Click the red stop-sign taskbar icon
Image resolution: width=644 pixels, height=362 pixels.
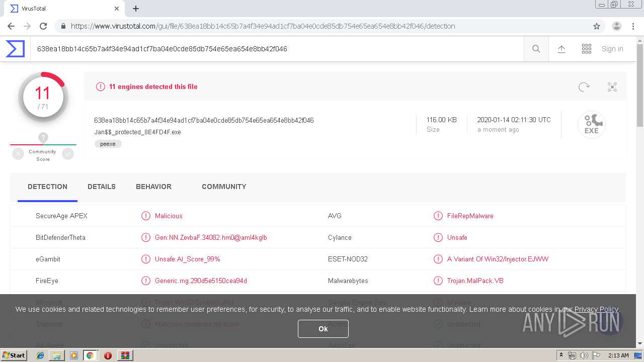[108, 355]
